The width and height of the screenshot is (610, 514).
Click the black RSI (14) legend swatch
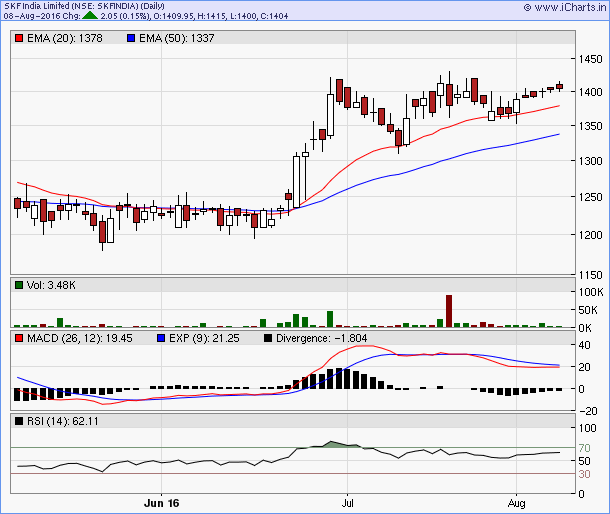(19, 421)
